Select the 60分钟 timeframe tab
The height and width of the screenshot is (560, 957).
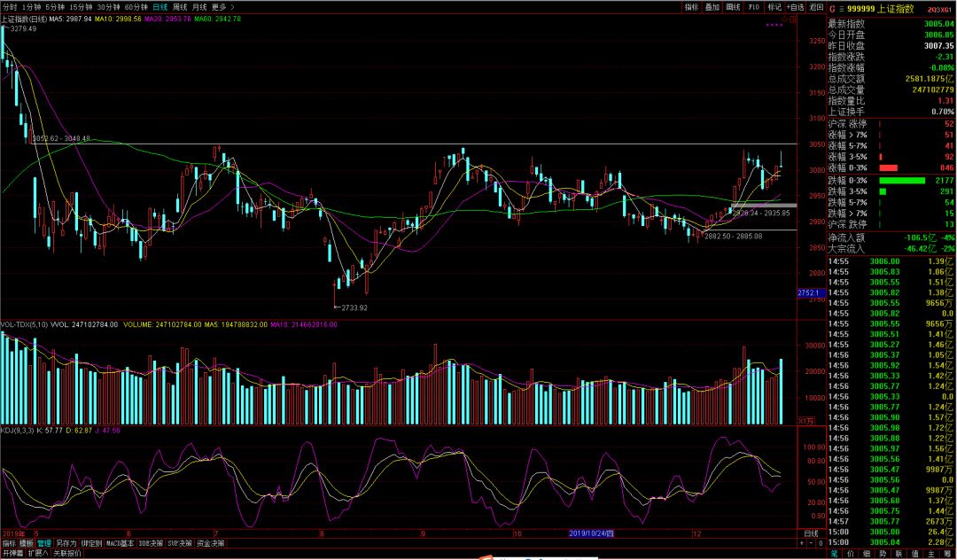click(135, 6)
